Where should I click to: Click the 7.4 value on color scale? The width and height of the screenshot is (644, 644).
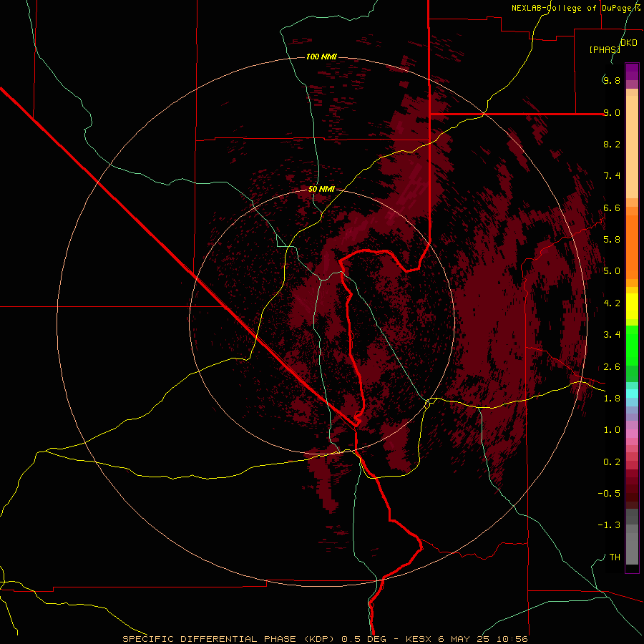pos(612,176)
